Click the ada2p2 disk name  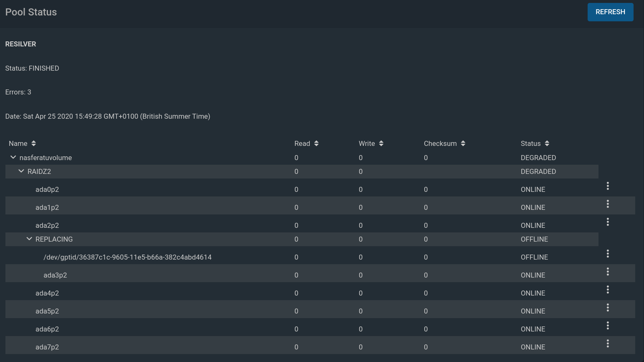point(47,225)
